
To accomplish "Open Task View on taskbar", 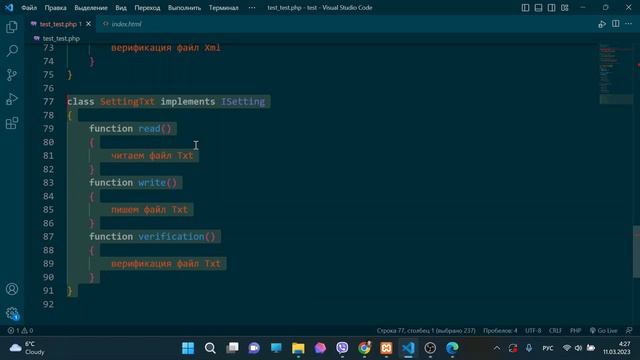I will (x=232, y=348).
